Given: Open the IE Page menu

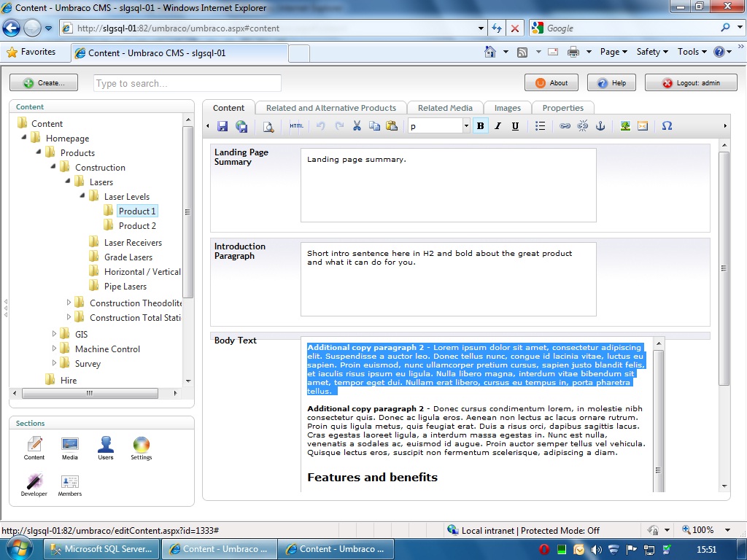Looking at the screenshot, I should [x=613, y=52].
